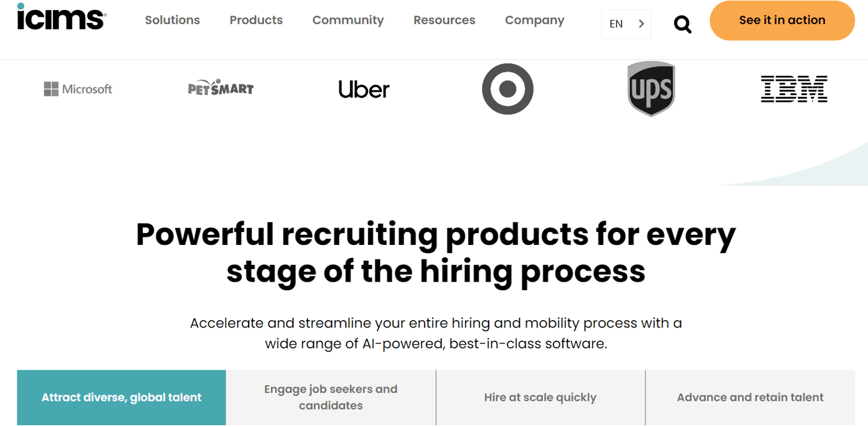Click the See it in action button
Viewport: 868px width, 427px height.
pyautogui.click(x=782, y=20)
